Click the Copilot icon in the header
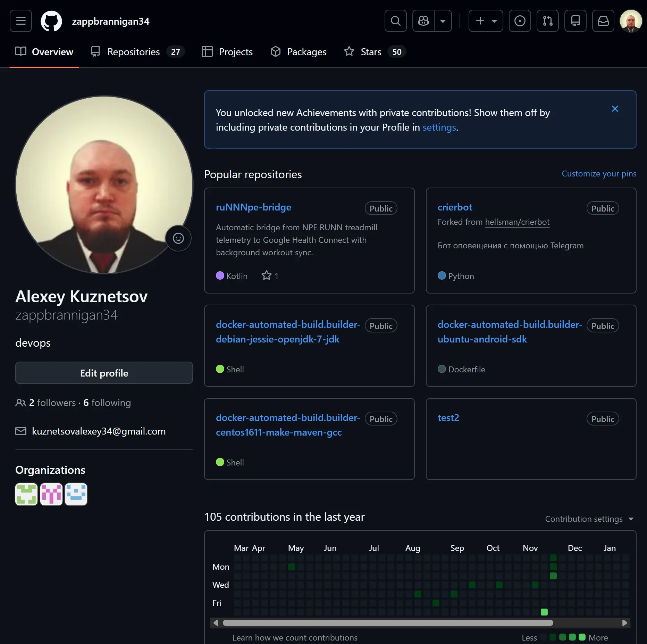 (423, 21)
